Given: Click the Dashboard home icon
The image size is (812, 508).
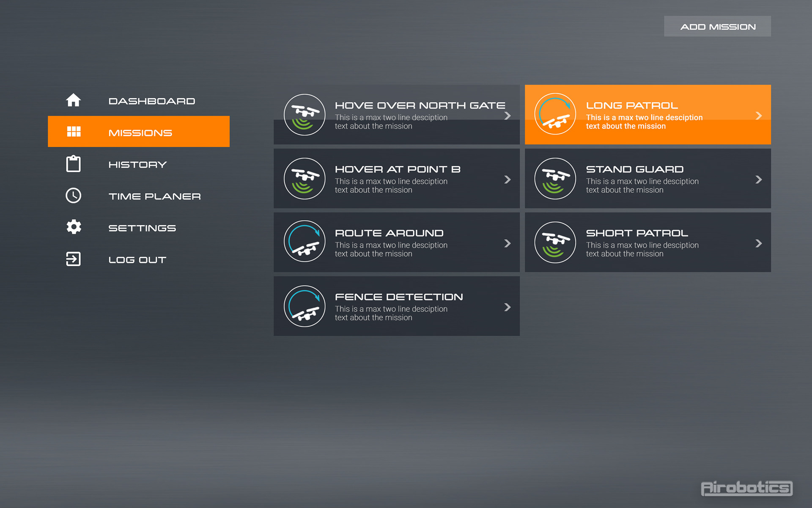Looking at the screenshot, I should point(73,100).
